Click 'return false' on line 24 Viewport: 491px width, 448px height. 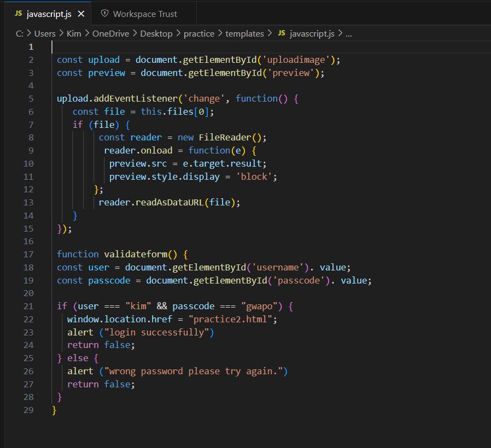click(98, 345)
